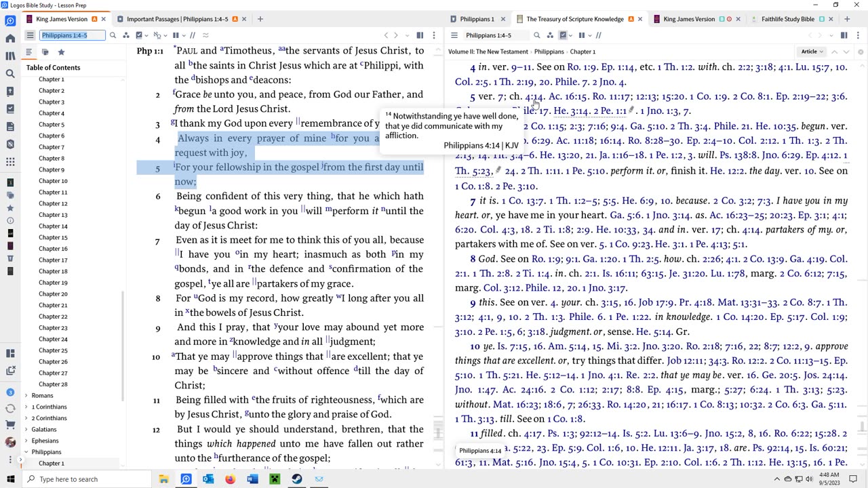Jump to previous article with up arrow
The height and width of the screenshot is (488, 868).
pos(835,52)
